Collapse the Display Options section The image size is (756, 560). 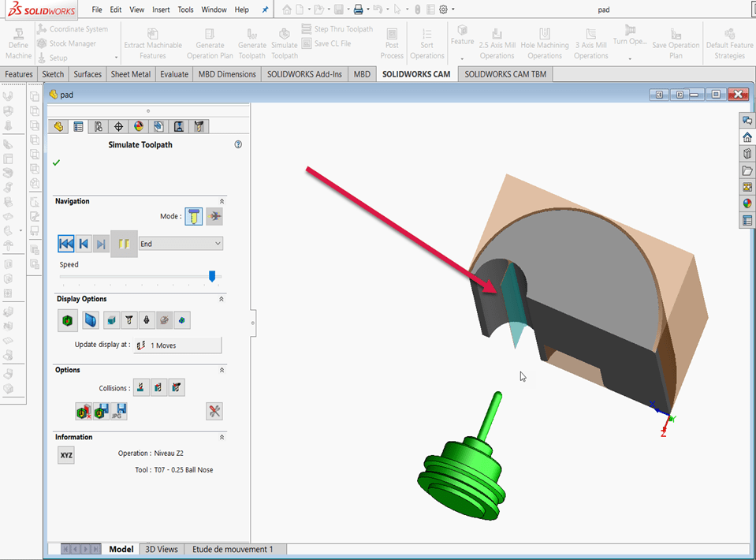(x=222, y=299)
